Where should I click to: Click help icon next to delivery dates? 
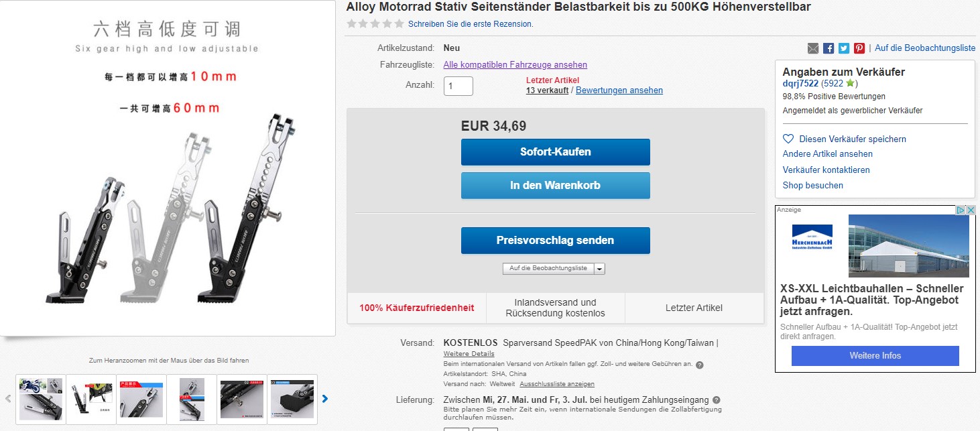click(x=716, y=400)
